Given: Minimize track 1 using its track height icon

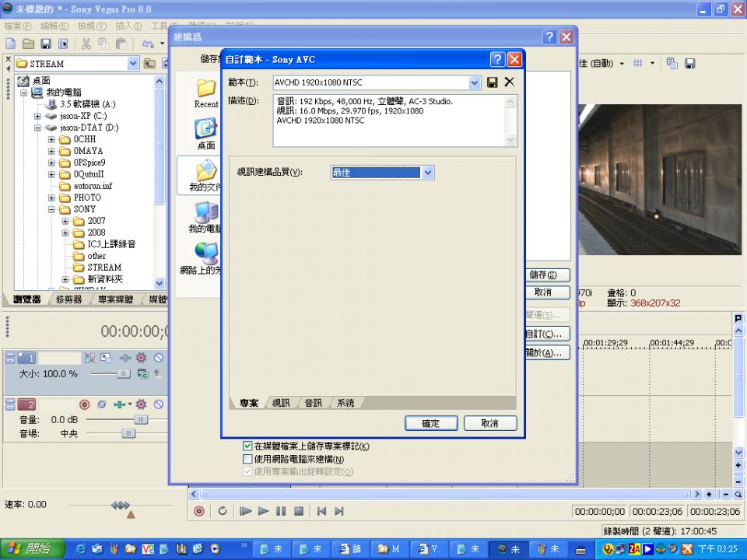Looking at the screenshot, I should 10,355.
